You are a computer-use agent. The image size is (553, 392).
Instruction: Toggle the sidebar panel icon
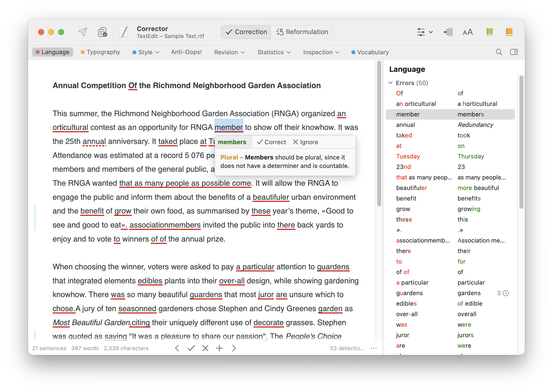click(x=514, y=52)
